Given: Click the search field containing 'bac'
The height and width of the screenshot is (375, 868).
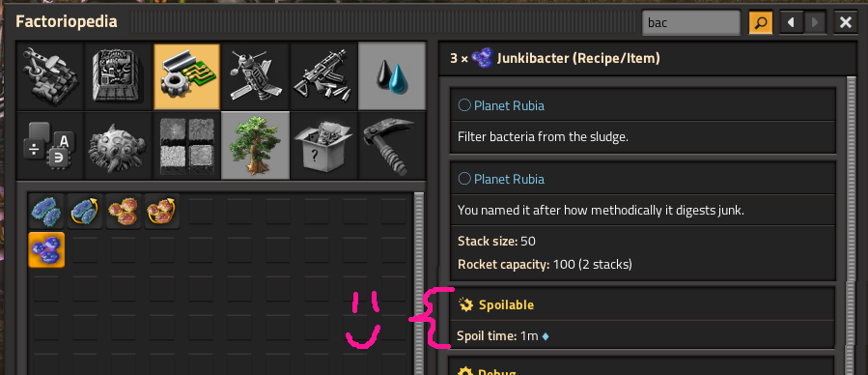Looking at the screenshot, I should pyautogui.click(x=691, y=22).
